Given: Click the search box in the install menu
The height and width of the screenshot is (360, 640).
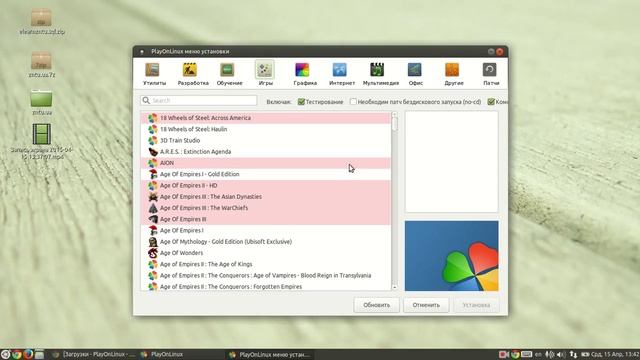Looking at the screenshot, I should [199, 100].
